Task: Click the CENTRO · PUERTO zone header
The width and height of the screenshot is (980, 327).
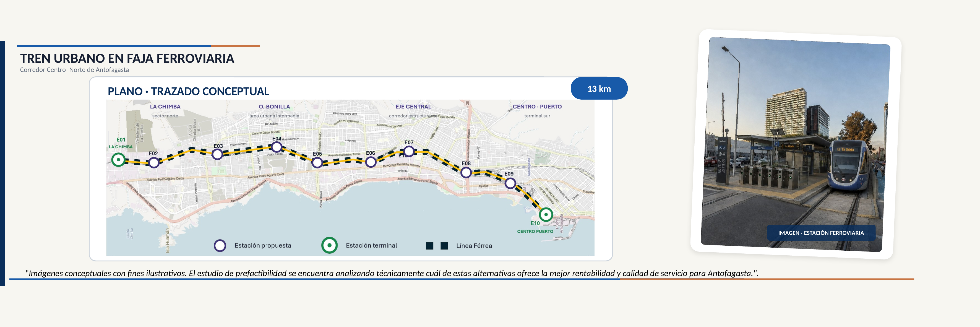Action: click(537, 107)
